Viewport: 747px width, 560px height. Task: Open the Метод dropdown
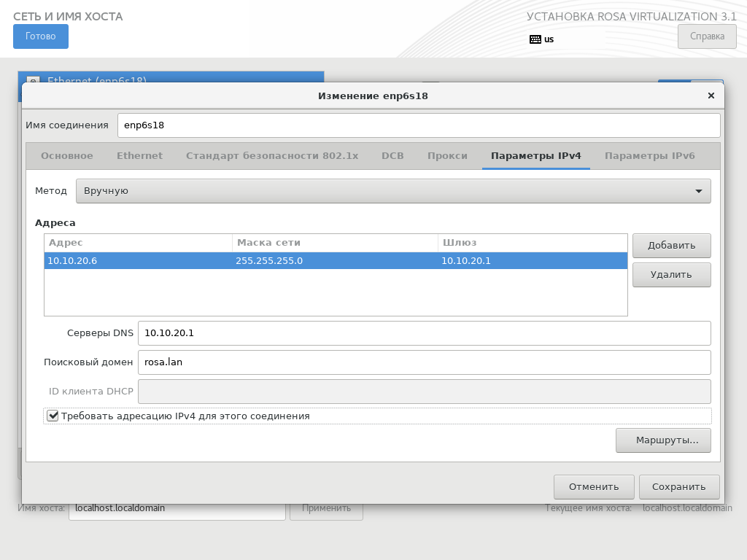pos(393,191)
